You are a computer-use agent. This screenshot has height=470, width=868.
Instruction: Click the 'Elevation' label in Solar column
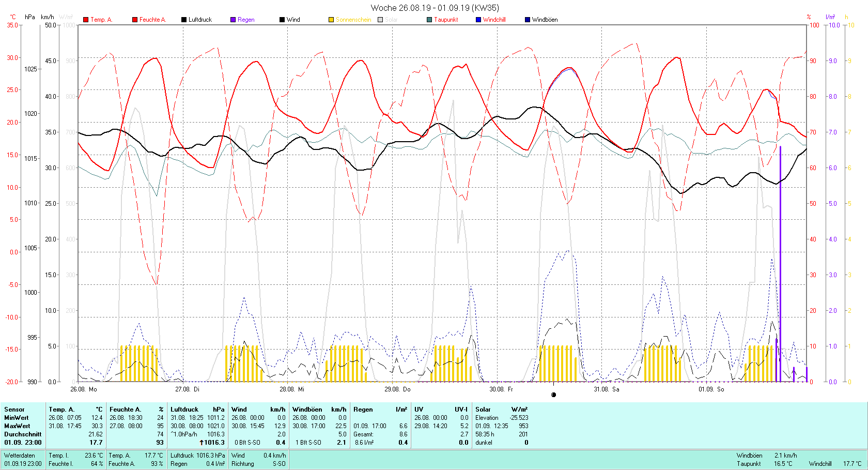[x=487, y=418]
